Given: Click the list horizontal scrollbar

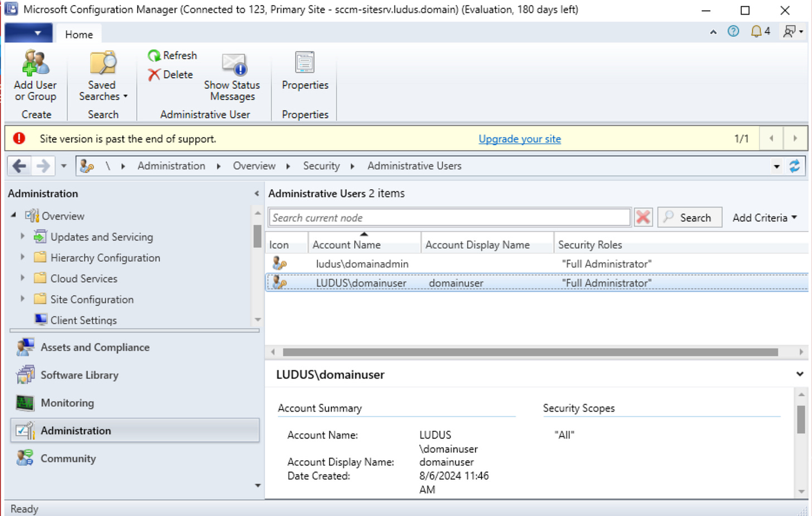Looking at the screenshot, I should coord(530,352).
